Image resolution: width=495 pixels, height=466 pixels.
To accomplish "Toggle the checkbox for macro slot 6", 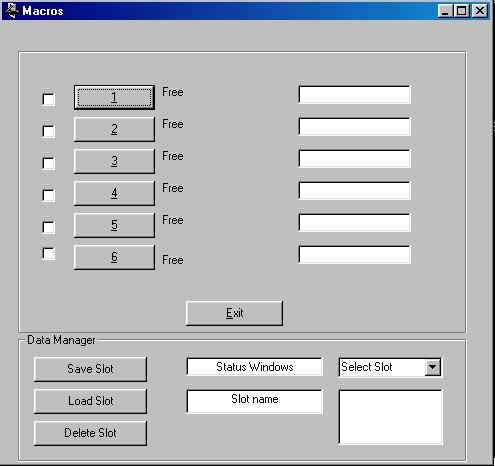I will (x=49, y=253).
